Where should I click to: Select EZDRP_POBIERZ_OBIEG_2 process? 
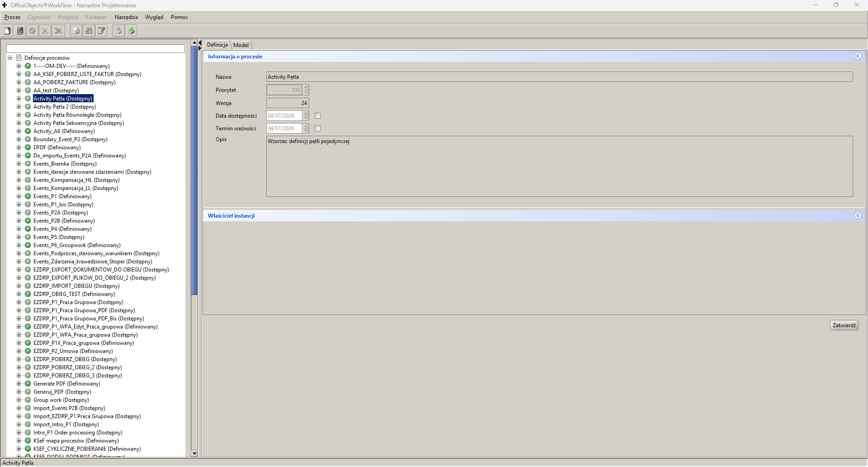tap(78, 367)
